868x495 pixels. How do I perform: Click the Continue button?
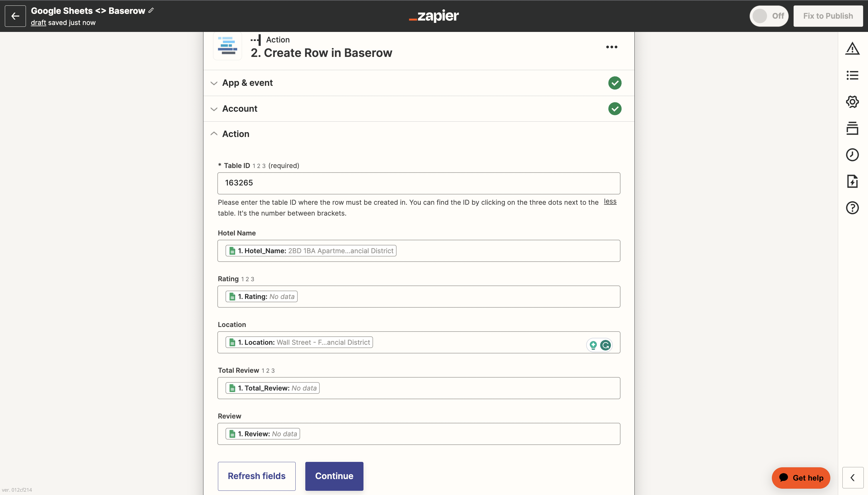[334, 476]
